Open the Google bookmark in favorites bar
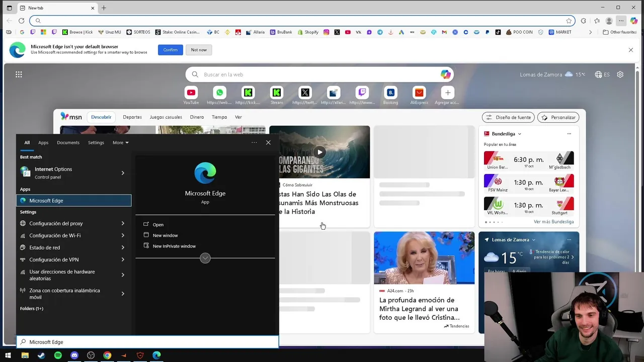Screen dimensions: 644x362 pos(22,32)
